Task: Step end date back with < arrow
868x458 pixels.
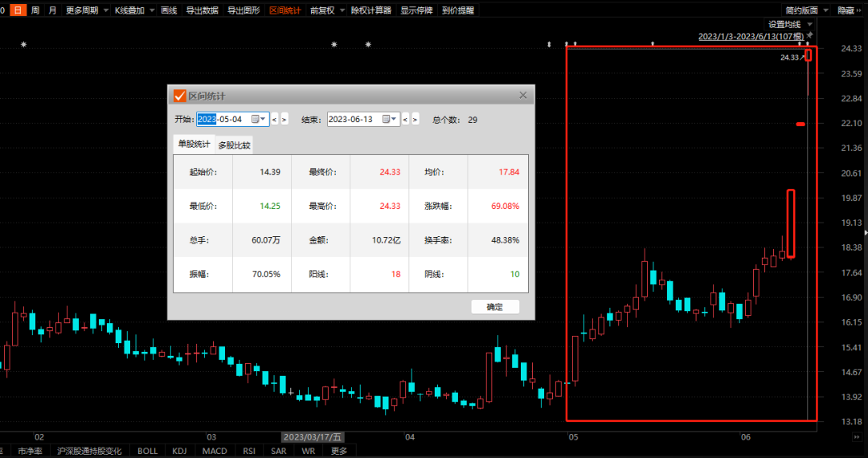Action: 405,119
